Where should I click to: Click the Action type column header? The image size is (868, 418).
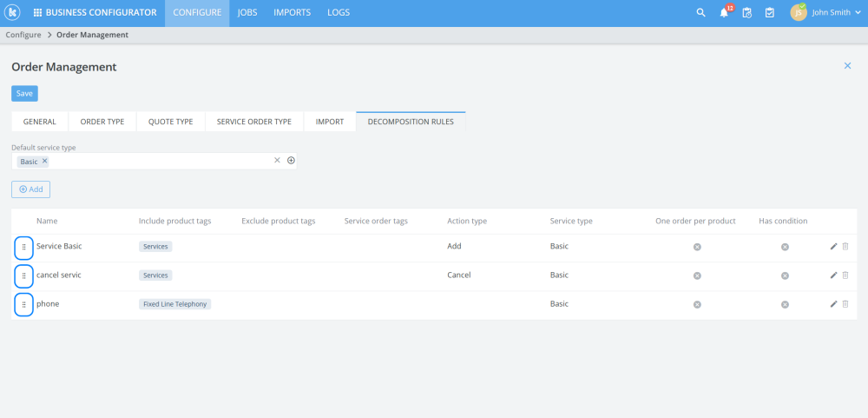click(467, 222)
